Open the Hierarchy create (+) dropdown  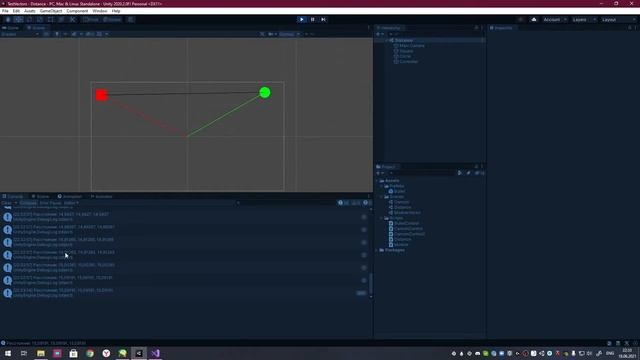pos(380,34)
